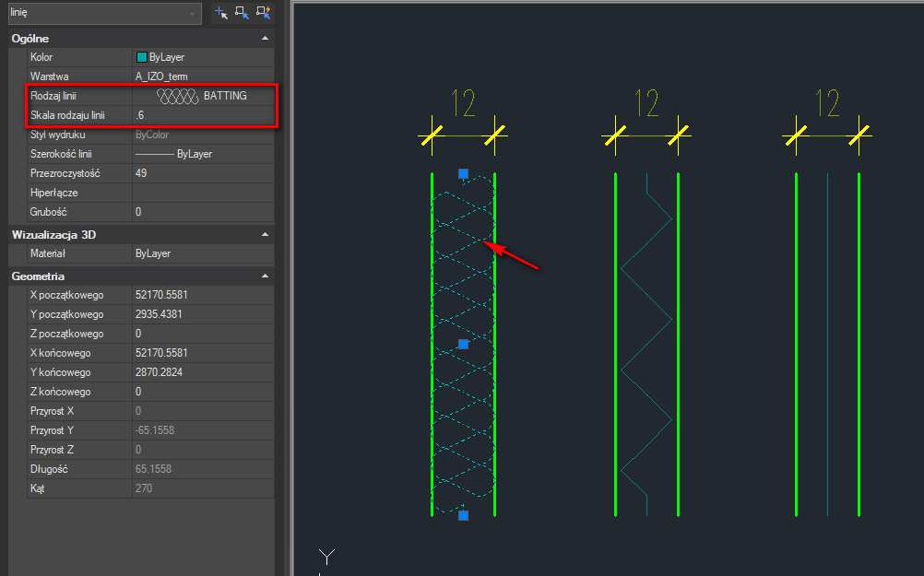
Task: Click the X początkowego coordinate value
Action: pos(203,295)
